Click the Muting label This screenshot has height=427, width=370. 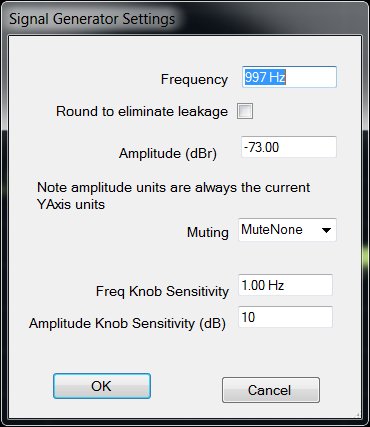[208, 232]
